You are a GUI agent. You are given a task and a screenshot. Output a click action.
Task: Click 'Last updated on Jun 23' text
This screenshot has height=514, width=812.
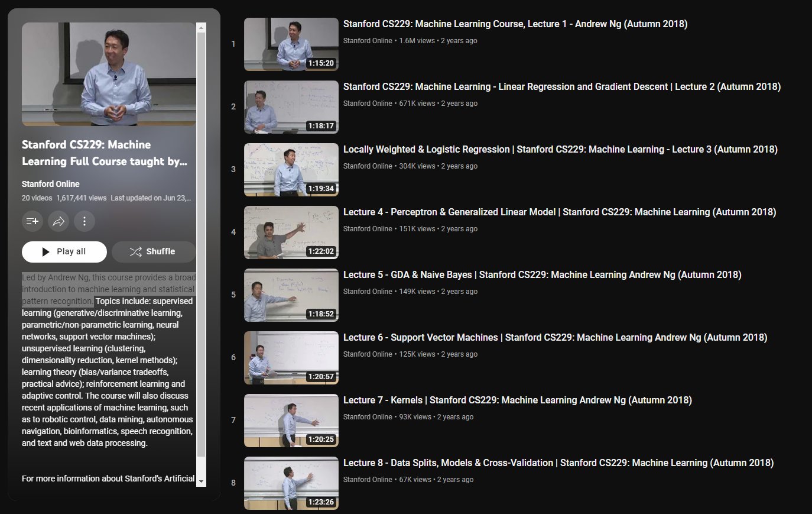[x=151, y=198]
